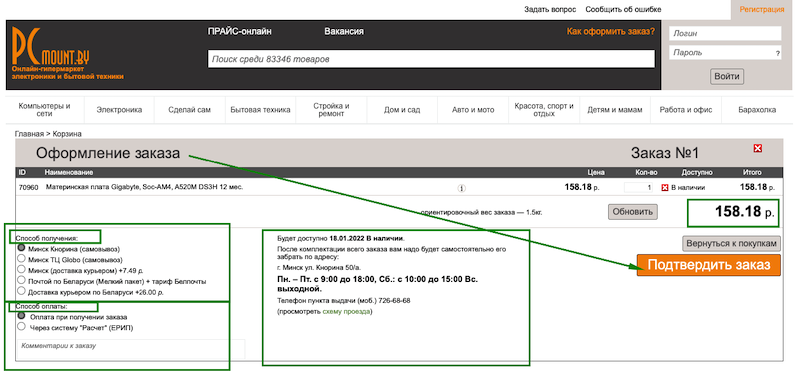Click Сообщить об ошибке link
The height and width of the screenshot is (376, 800).
pyautogui.click(x=623, y=9)
